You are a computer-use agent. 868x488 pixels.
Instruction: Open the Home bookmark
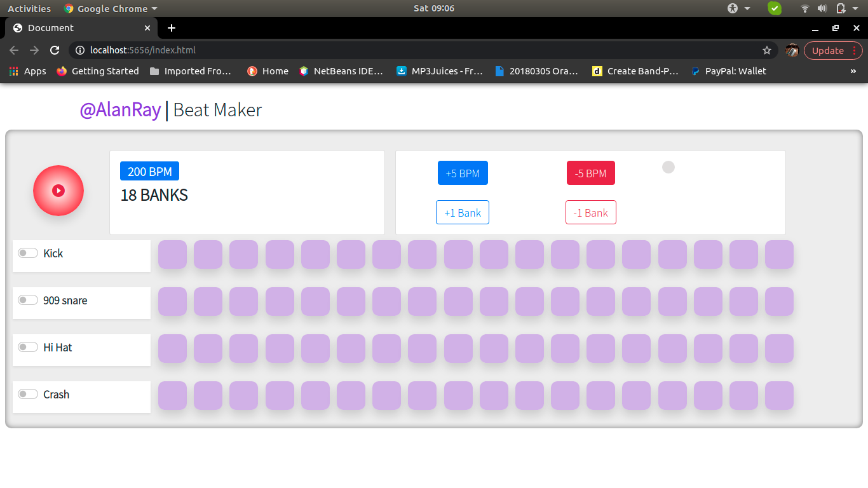click(268, 71)
